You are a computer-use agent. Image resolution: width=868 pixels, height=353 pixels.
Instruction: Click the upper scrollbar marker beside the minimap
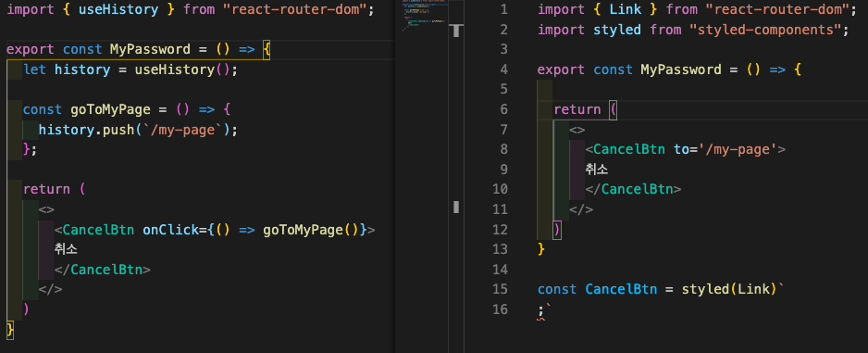pos(456,31)
